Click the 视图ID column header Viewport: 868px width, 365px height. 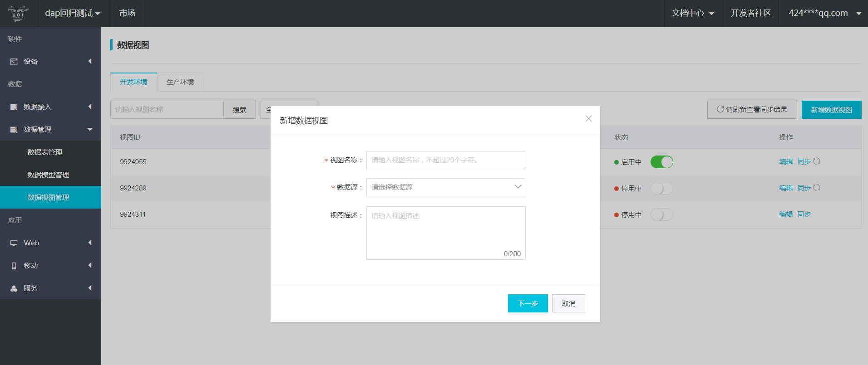(x=130, y=137)
